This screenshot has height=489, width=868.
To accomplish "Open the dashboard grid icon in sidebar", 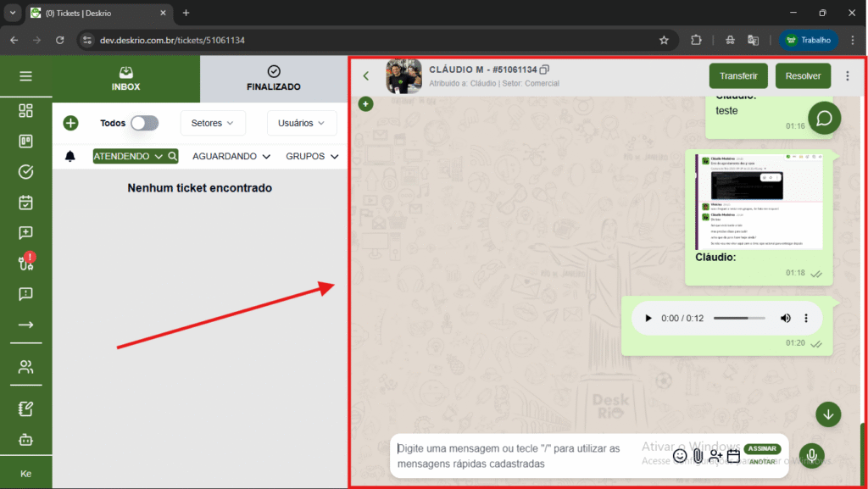I will point(25,111).
